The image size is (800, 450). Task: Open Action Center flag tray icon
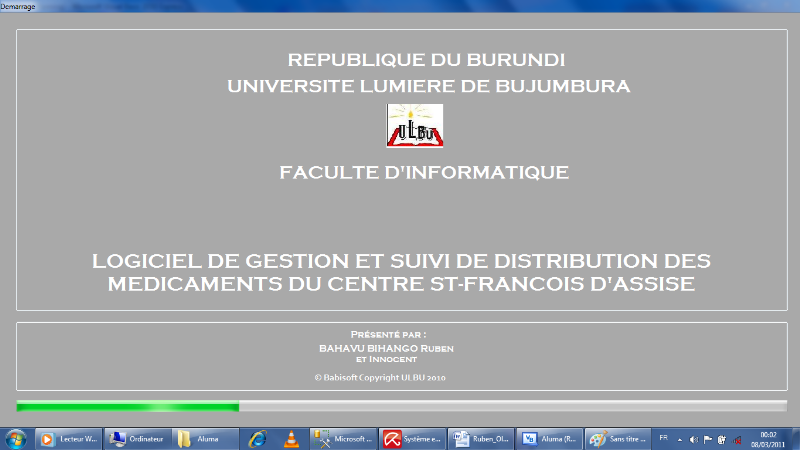tap(708, 440)
